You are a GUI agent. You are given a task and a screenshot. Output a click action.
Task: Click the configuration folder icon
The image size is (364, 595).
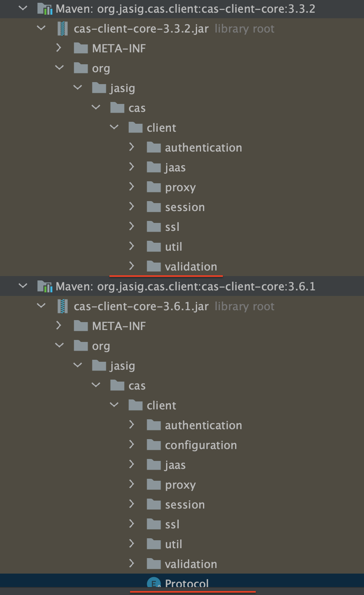[x=154, y=445]
